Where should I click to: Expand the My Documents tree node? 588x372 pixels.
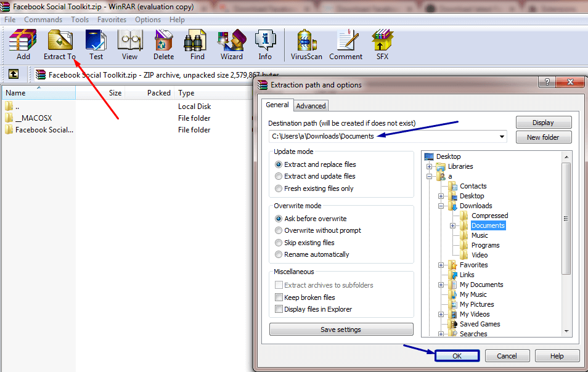(441, 285)
